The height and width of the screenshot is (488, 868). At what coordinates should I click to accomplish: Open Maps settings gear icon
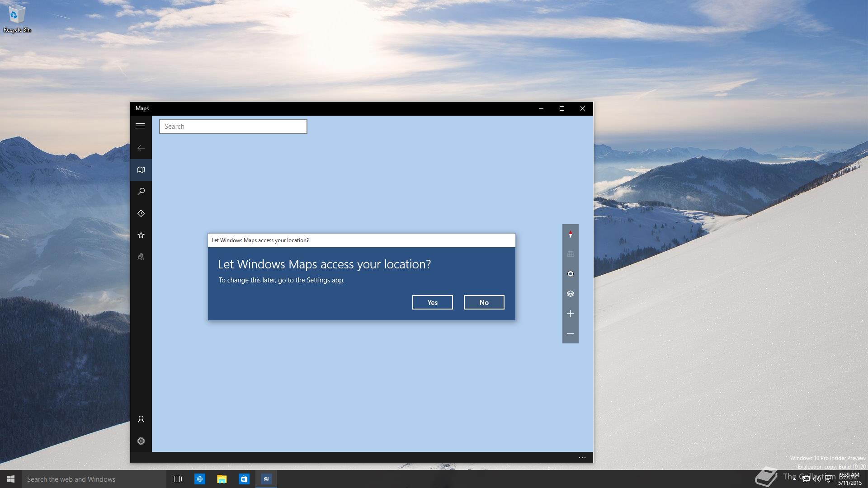coord(141,441)
